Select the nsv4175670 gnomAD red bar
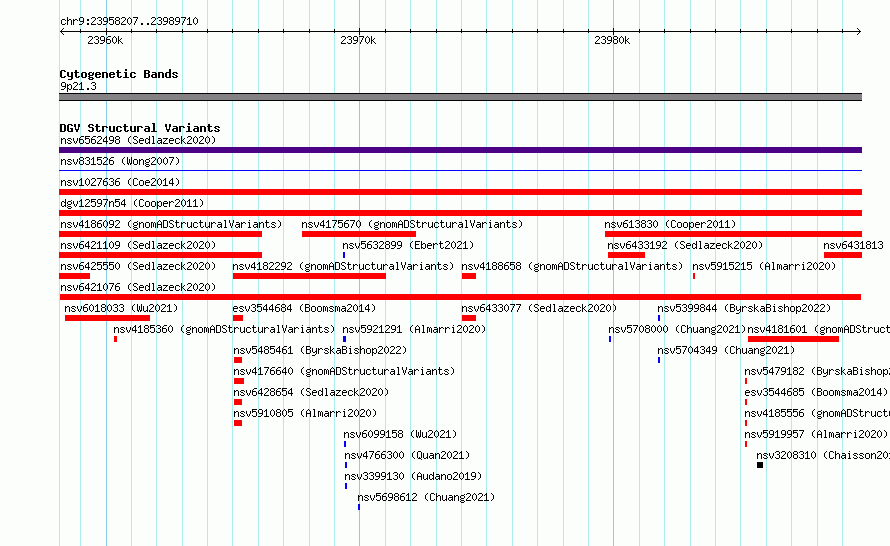The image size is (890, 546). [359, 234]
